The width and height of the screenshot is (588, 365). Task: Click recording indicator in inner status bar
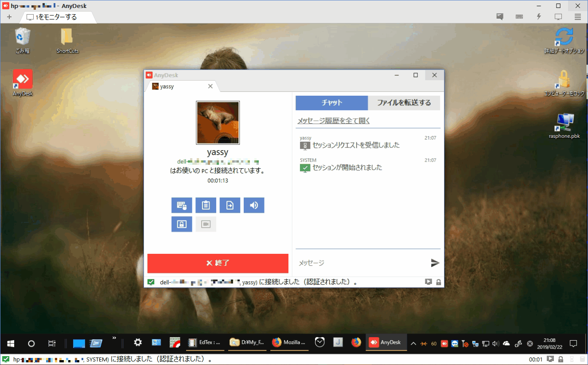point(428,282)
